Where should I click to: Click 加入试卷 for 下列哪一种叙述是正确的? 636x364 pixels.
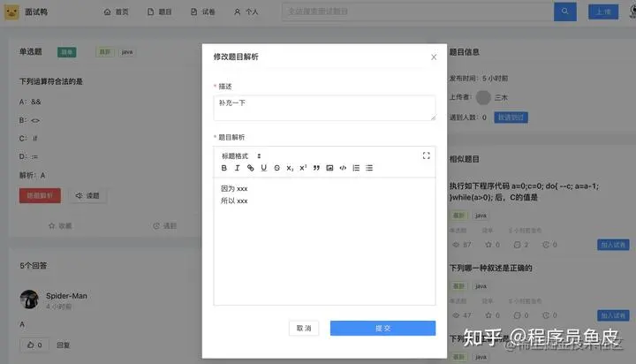tap(613, 315)
